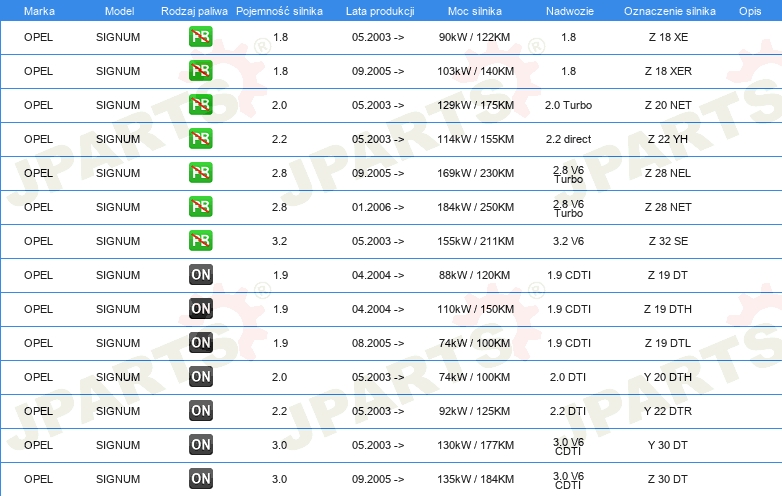Screen dimensions: 782x496
Task: Click power value 110kW / 150KM
Action: point(476,309)
